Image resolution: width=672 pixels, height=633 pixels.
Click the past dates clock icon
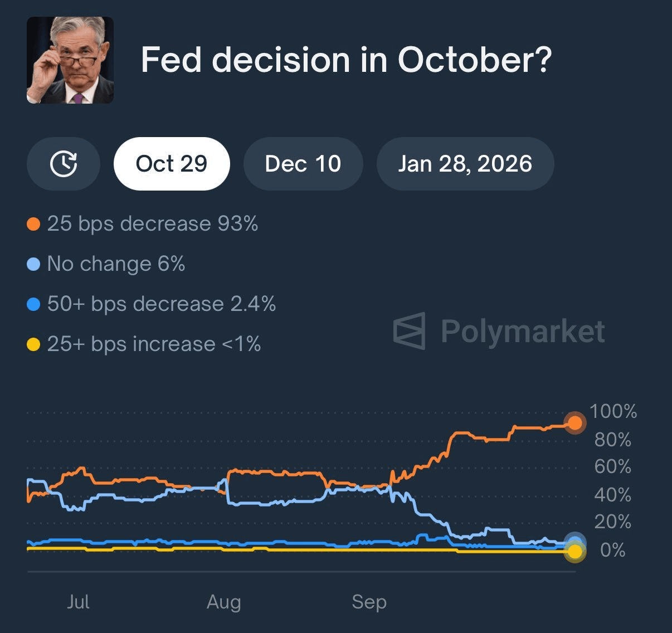[x=64, y=164]
